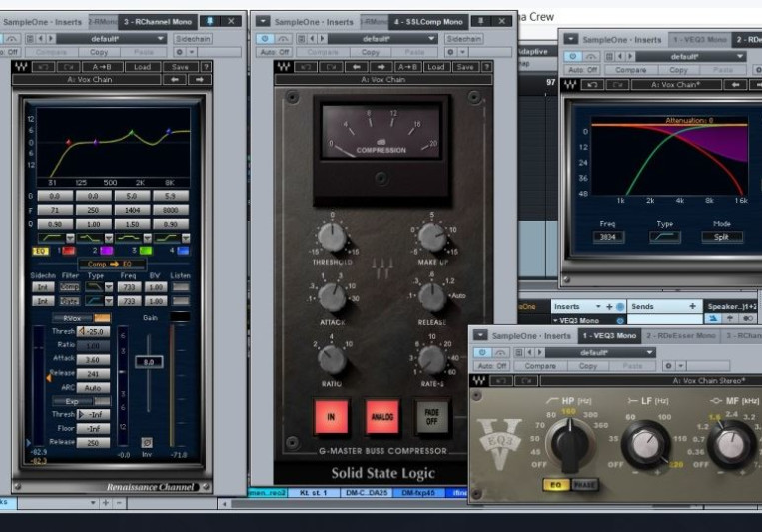This screenshot has height=532, width=762.
Task: Select the 1 - VEQ3 Mono tab in bottom window
Action: (609, 335)
